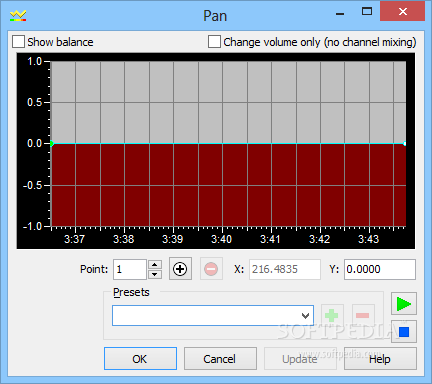Click the Update button
This screenshot has height=384, width=432.
[x=300, y=359]
